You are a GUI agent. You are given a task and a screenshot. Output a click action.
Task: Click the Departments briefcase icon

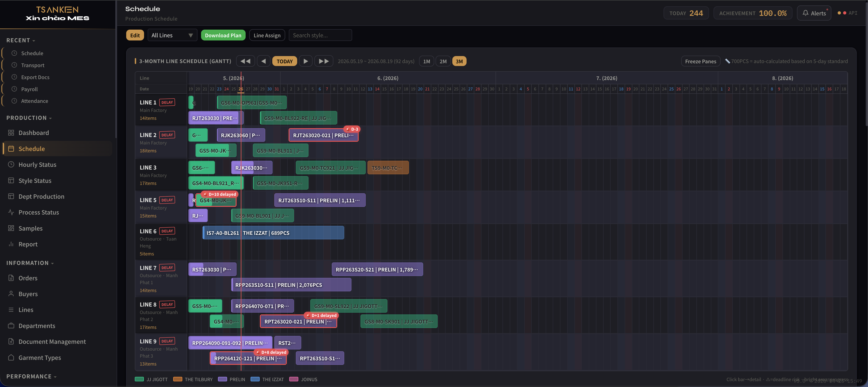(x=11, y=326)
